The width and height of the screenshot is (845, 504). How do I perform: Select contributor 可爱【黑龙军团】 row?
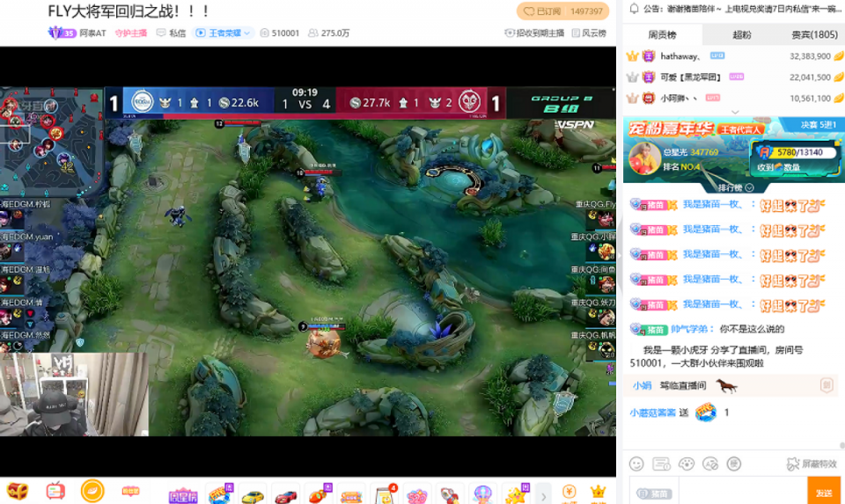[734, 77]
